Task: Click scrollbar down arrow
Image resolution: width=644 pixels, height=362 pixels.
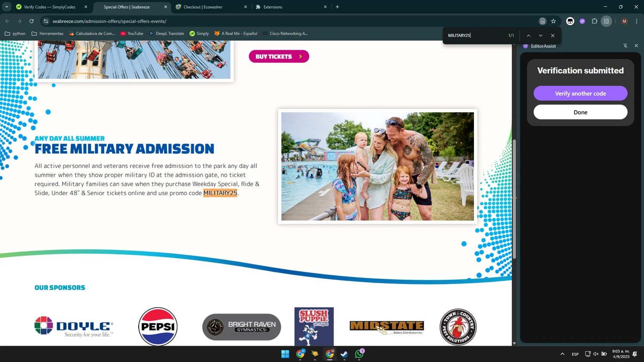Action: tap(514, 343)
